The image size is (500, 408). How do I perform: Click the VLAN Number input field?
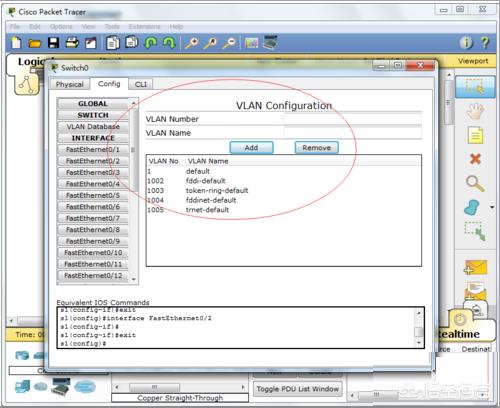(x=353, y=119)
